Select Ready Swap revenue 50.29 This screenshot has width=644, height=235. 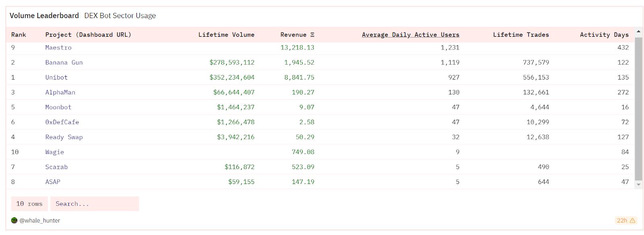point(305,137)
